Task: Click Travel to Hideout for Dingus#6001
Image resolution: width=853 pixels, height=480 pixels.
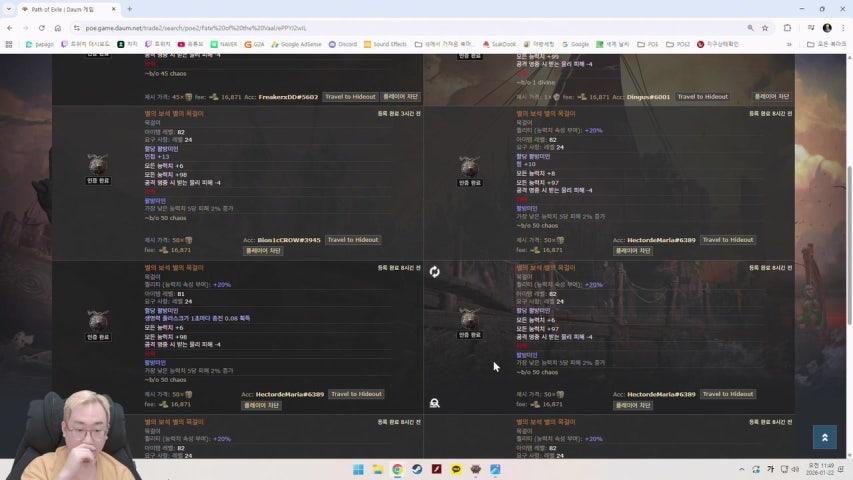Action: point(702,96)
